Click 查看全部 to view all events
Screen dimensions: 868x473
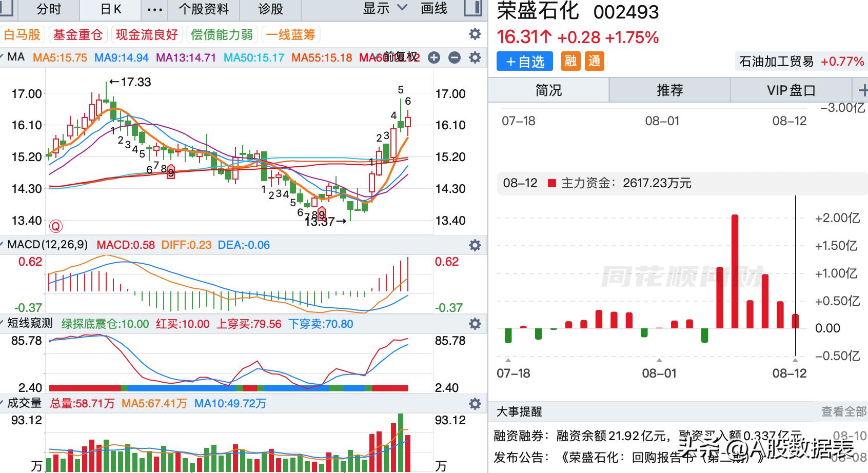pyautogui.click(x=844, y=411)
